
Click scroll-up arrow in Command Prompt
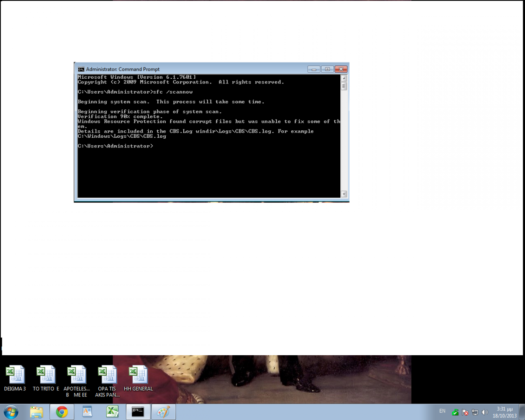point(344,78)
